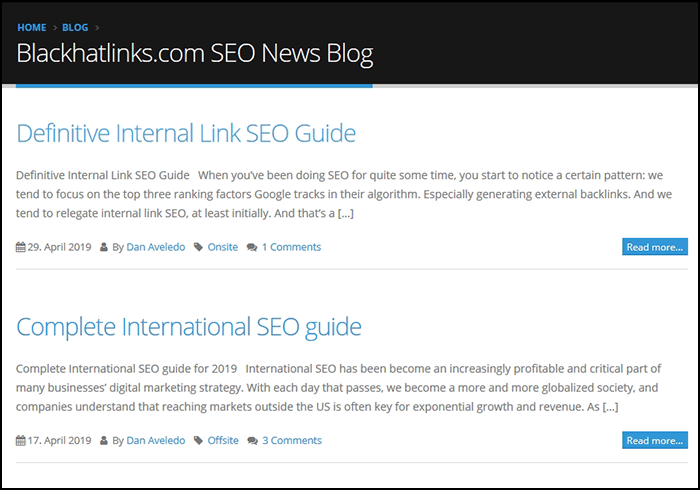The height and width of the screenshot is (490, 700).
Task: View the 3 Comments link
Action: pyautogui.click(x=292, y=440)
